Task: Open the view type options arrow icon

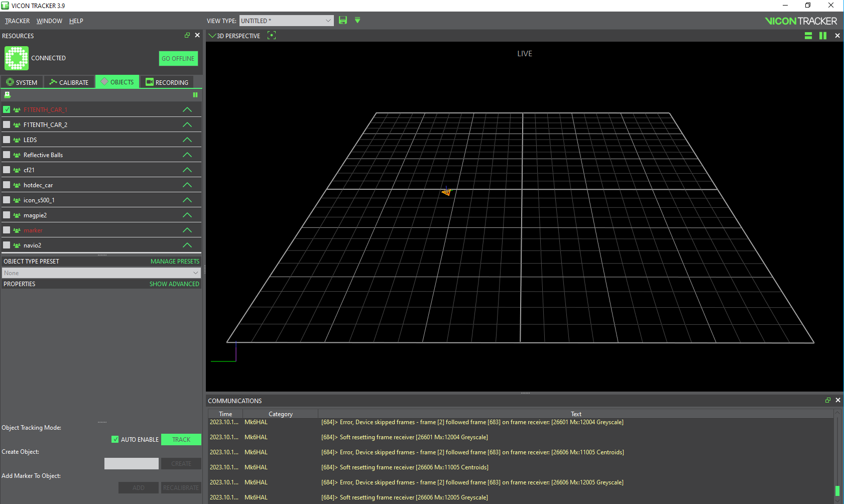Action: (357, 20)
